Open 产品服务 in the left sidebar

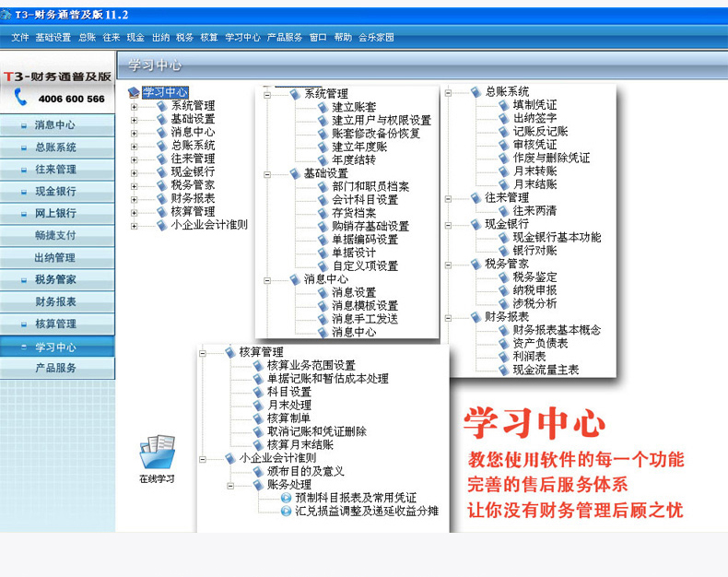pos(57,368)
